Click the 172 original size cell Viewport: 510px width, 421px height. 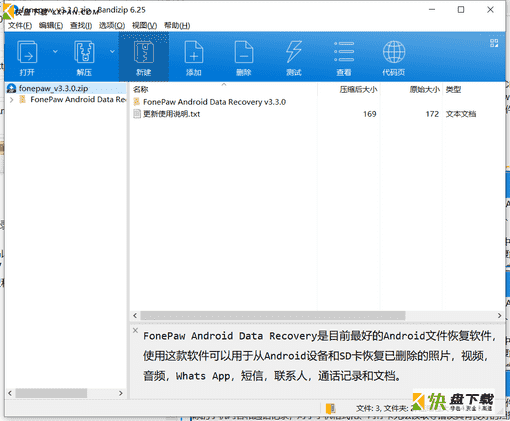(x=432, y=114)
